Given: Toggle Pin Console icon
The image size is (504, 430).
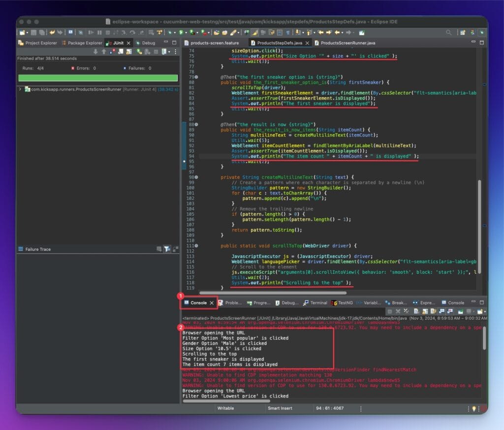Looking at the screenshot, I should coord(460,311).
